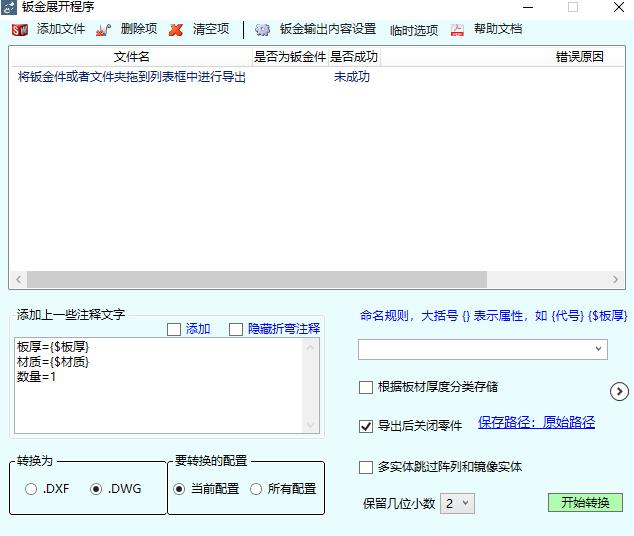634x536 pixels.
Task: Select the .DWG radio button
Action: [96, 489]
